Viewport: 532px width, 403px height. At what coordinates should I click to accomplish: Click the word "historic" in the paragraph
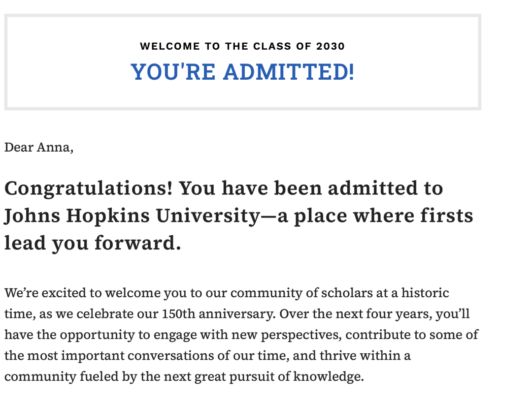click(x=425, y=293)
